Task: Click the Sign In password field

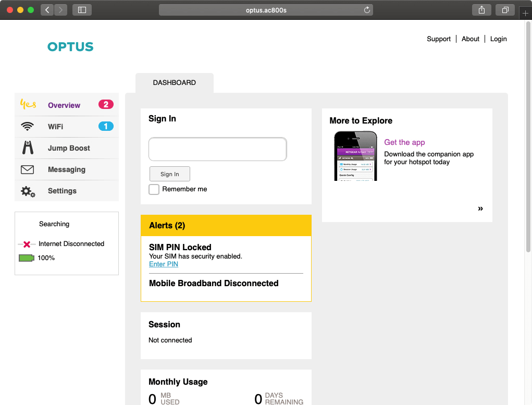Action: pyautogui.click(x=218, y=150)
